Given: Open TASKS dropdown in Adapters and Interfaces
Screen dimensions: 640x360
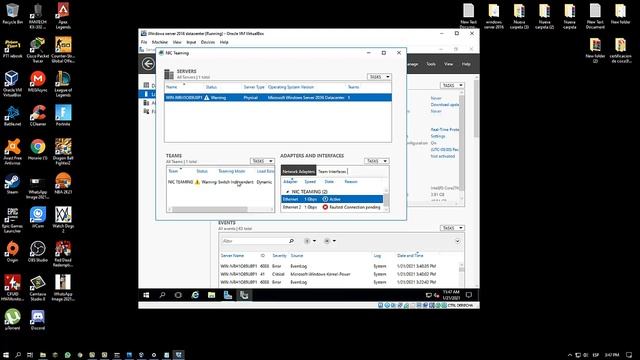Looking at the screenshot, I should [x=376, y=161].
